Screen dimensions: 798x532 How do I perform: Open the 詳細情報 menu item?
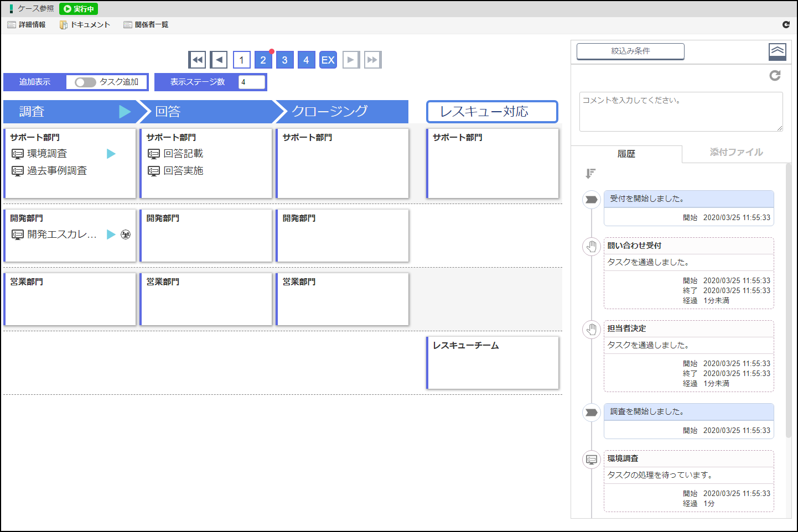(27, 25)
